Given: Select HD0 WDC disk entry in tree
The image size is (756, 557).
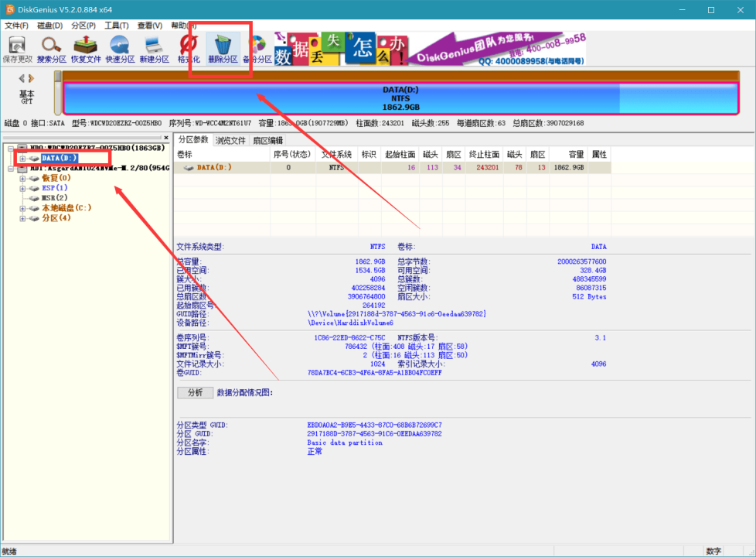Looking at the screenshot, I should click(97, 148).
